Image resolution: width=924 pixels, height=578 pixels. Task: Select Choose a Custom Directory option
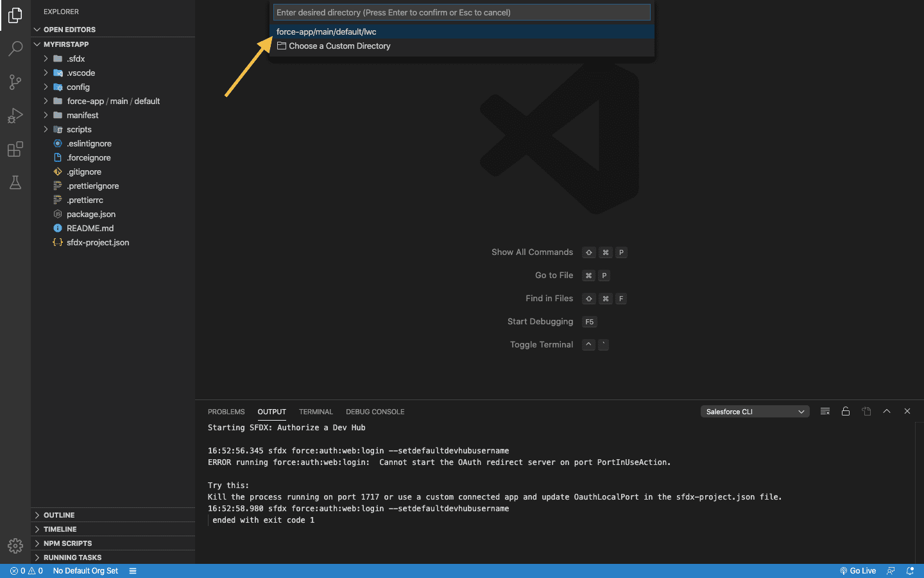[462, 46]
